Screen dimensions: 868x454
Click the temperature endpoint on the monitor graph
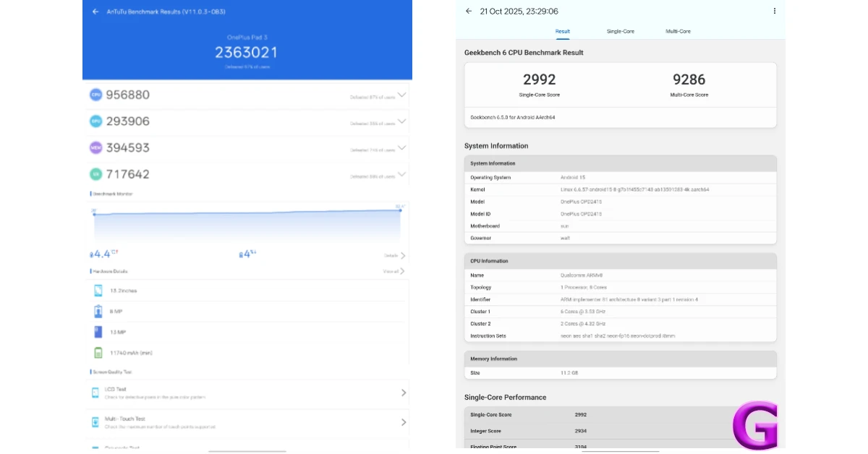click(x=400, y=210)
